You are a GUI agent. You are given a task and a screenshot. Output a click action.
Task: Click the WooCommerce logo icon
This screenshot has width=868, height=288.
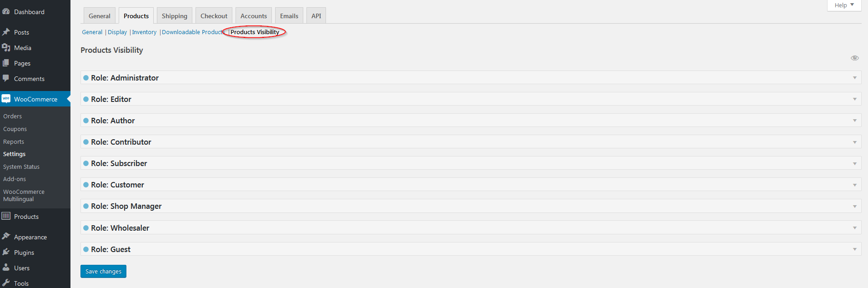pos(6,99)
